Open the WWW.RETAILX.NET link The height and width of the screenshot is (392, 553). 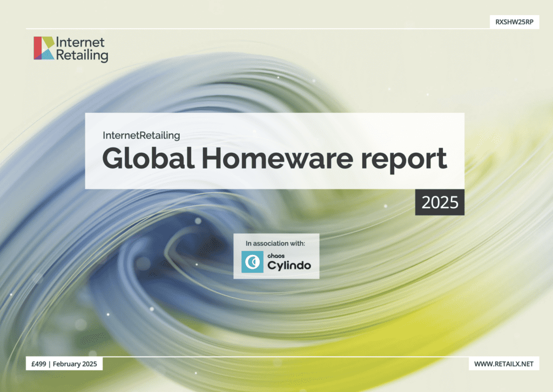tap(504, 364)
